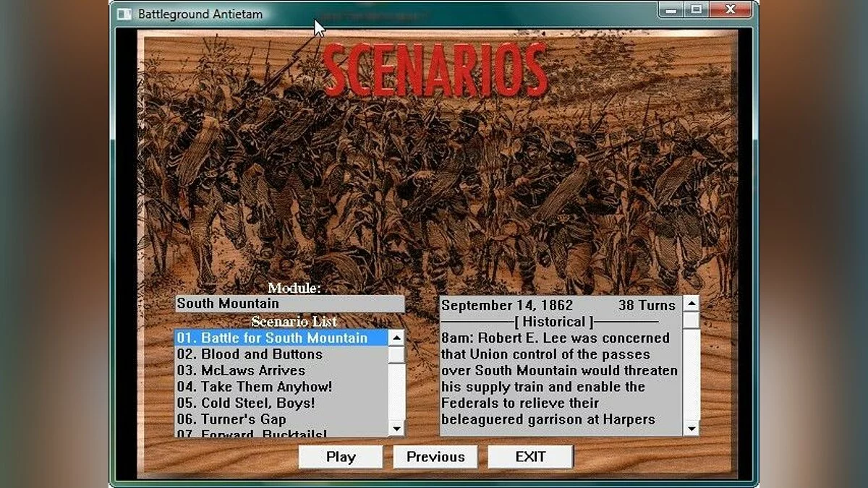Image resolution: width=868 pixels, height=488 pixels.
Task: Click description panel scrollbar down arrow
Action: point(691,428)
